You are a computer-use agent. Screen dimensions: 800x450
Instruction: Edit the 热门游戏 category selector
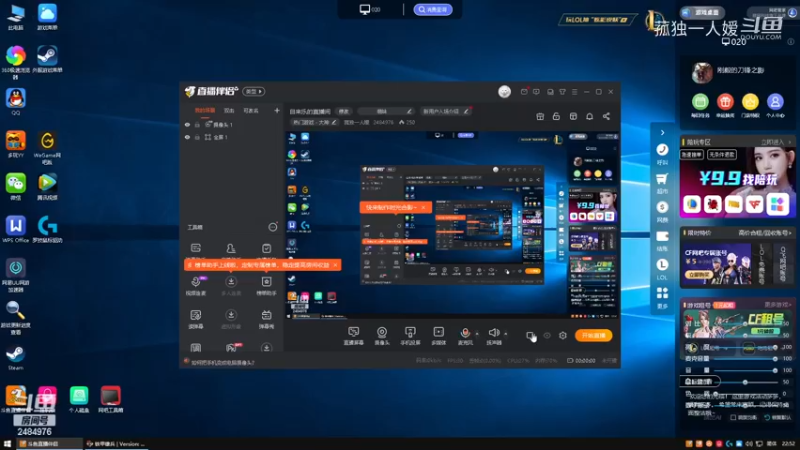point(314,122)
